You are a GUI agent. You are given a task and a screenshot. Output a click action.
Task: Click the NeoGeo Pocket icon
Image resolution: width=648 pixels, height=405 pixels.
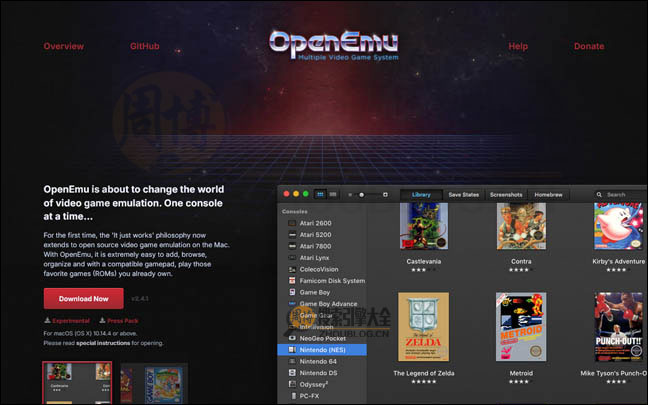point(292,338)
